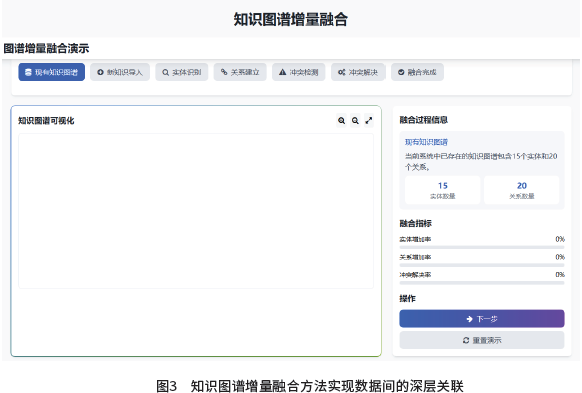Click the 知识图谱可视化 panel title
Screen dimensions: 582x393
tap(46, 121)
